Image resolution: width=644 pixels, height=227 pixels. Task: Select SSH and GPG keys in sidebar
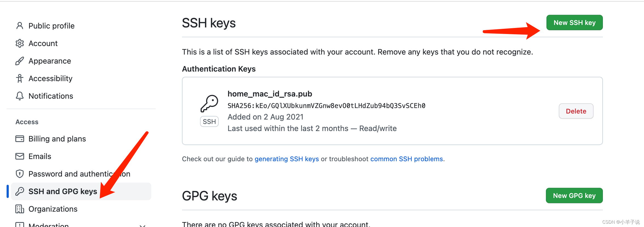click(62, 191)
